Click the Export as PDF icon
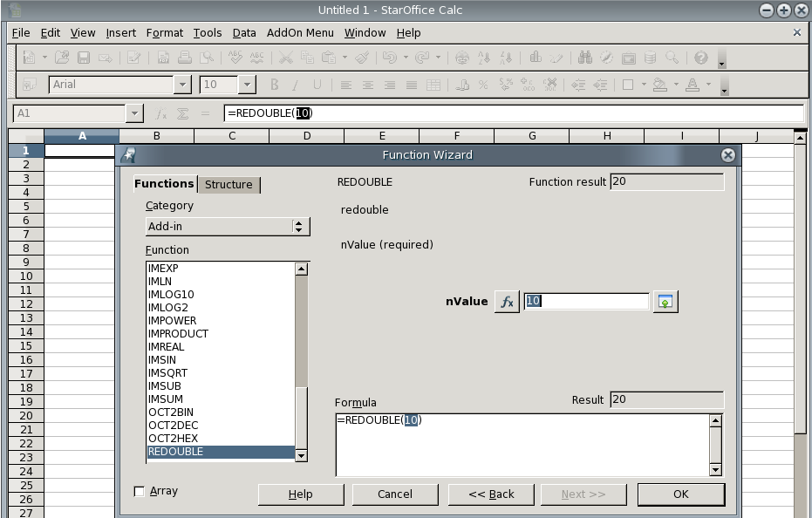Viewport: 812px width, 518px height. coord(163,58)
